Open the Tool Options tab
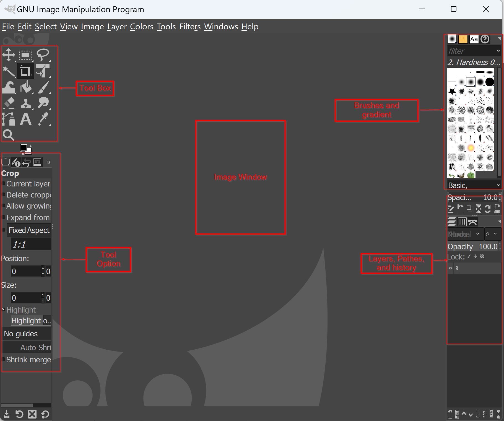 tap(6, 162)
